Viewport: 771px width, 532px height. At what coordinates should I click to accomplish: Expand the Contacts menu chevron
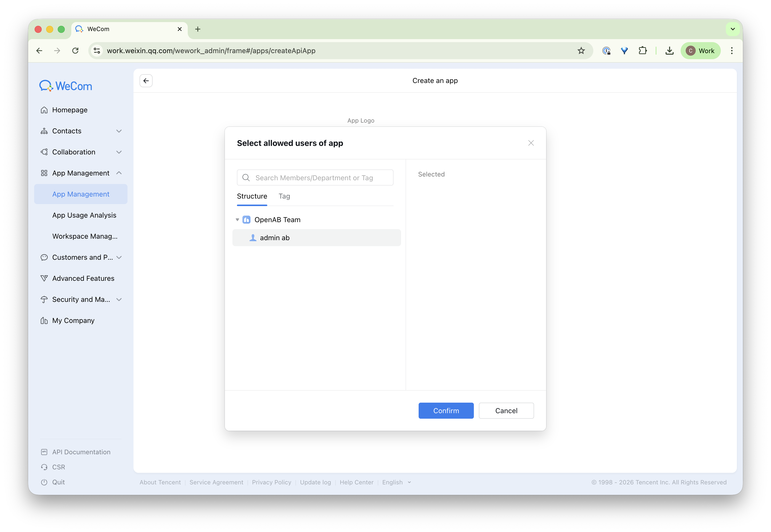pos(119,131)
